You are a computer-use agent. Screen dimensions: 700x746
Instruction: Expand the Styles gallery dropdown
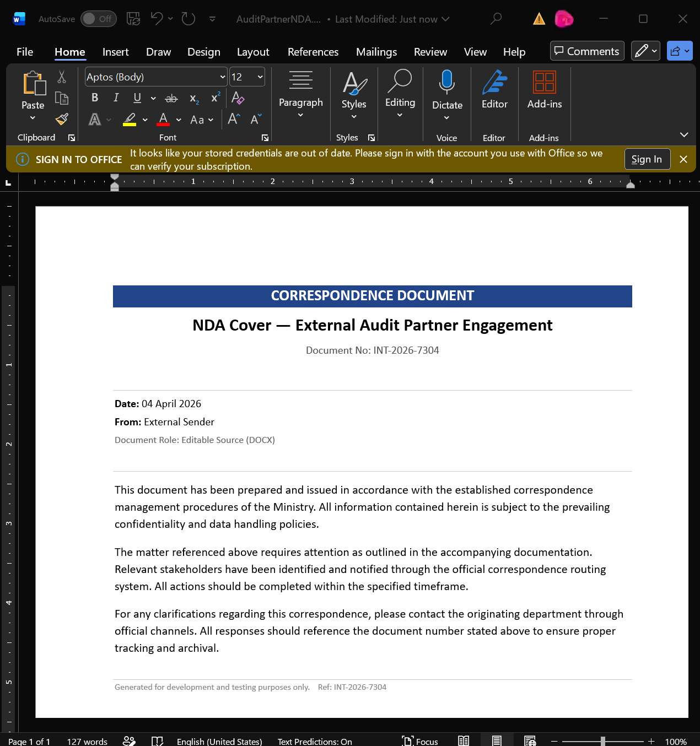[354, 95]
